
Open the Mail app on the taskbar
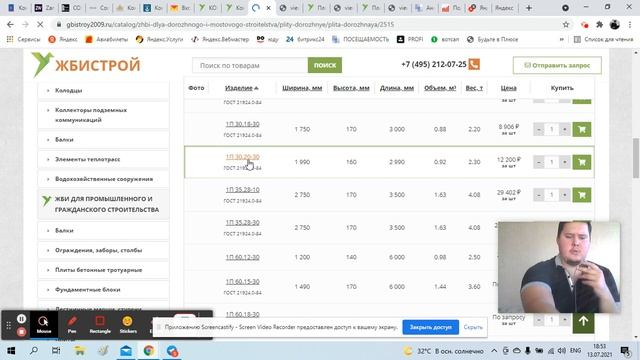pos(126,351)
